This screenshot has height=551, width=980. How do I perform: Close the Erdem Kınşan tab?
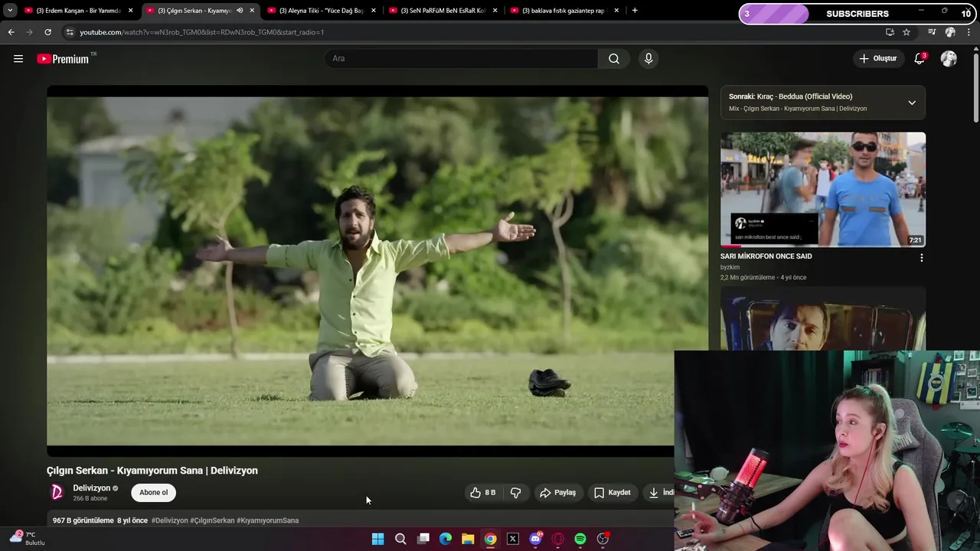coord(130,11)
